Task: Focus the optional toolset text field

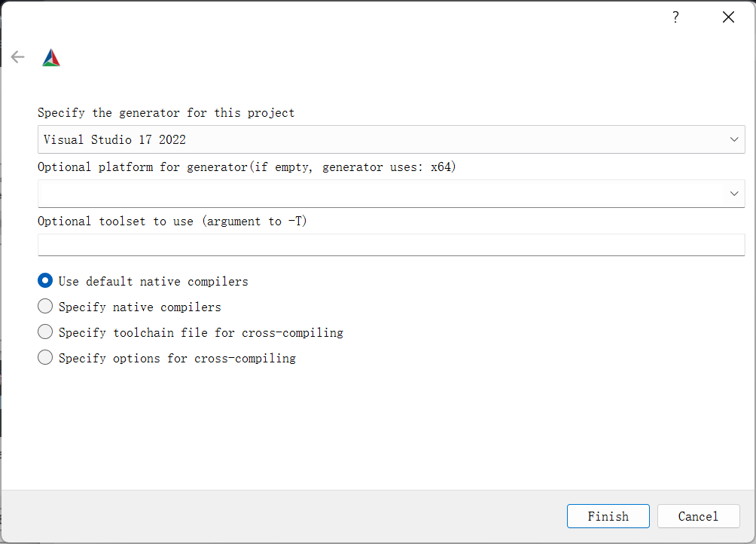Action: coord(391,245)
